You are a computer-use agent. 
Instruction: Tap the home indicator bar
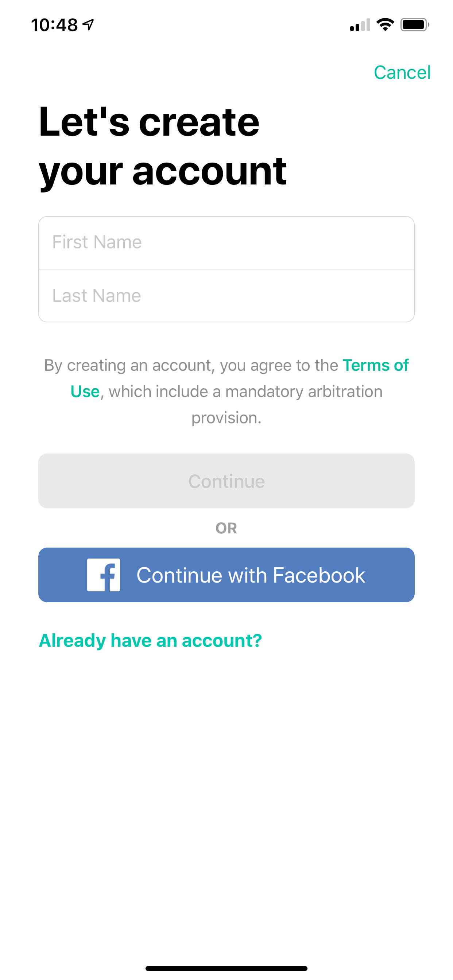pyautogui.click(x=226, y=968)
